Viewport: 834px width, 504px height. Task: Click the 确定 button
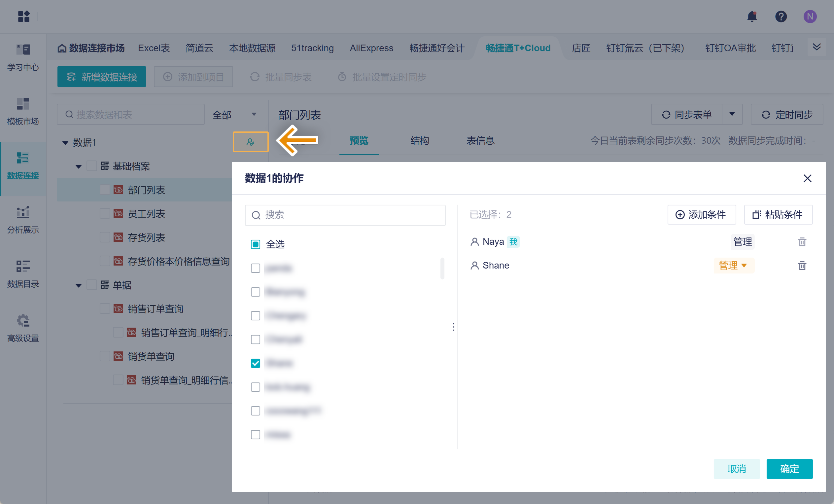tap(789, 469)
